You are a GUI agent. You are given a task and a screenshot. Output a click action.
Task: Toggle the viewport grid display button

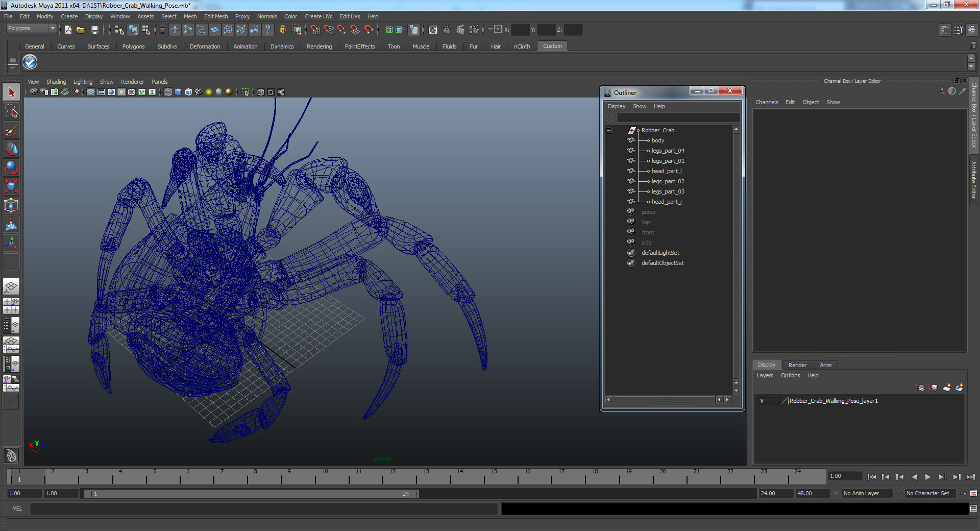tap(91, 92)
